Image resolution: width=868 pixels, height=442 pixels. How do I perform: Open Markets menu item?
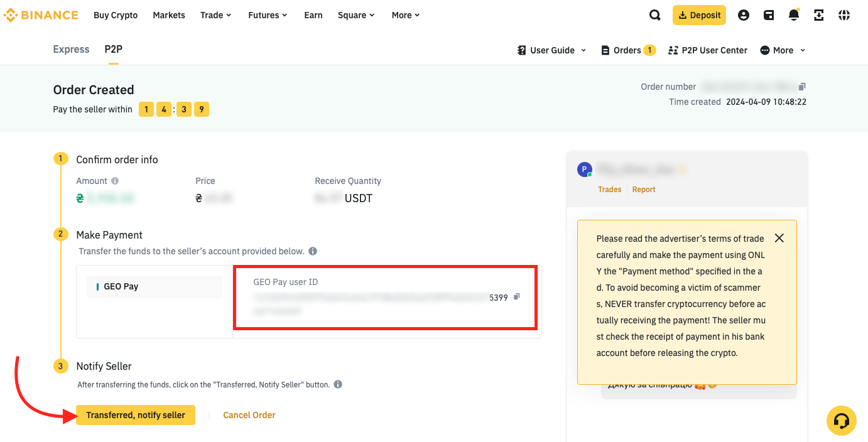[169, 15]
